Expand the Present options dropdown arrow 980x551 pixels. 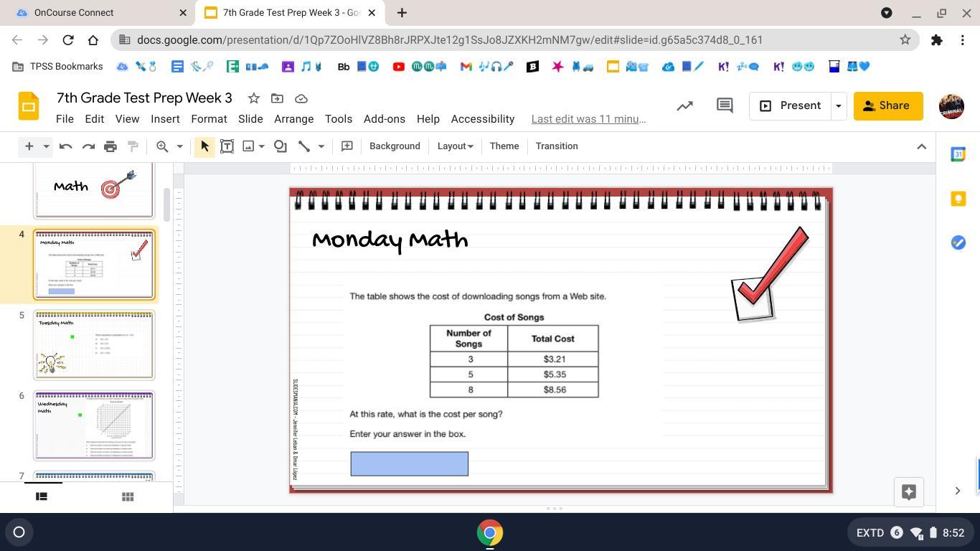click(838, 106)
